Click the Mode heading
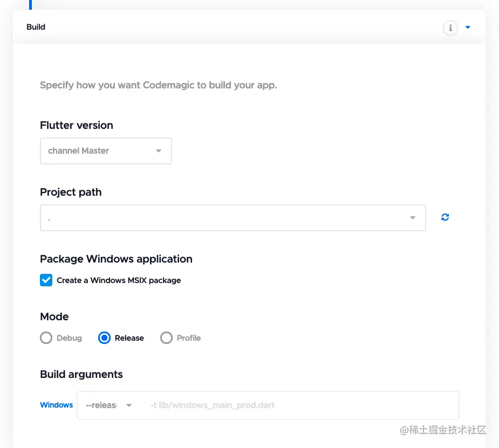 (x=54, y=316)
